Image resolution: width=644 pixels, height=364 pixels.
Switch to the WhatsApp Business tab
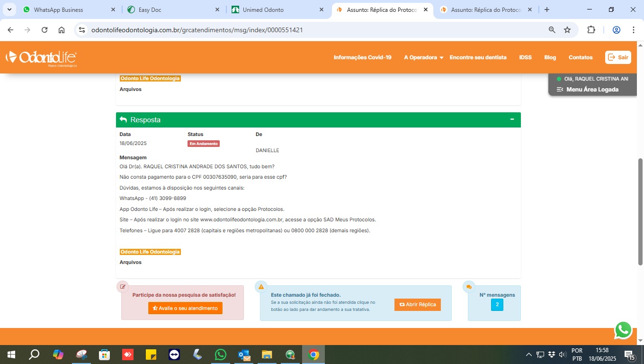(x=70, y=9)
